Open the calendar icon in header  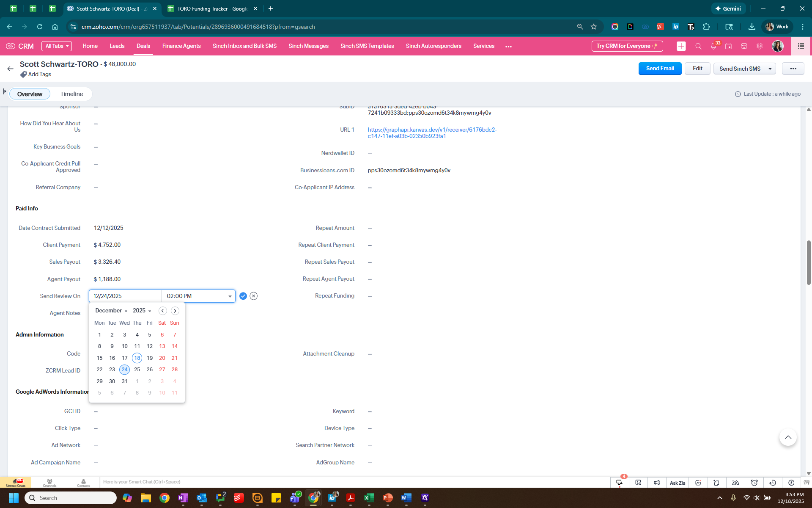(728, 46)
